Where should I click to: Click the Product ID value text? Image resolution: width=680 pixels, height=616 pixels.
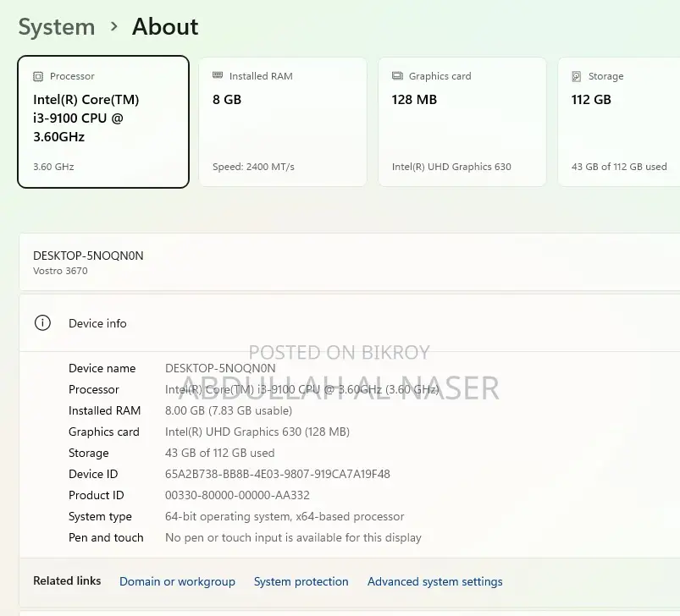tap(237, 495)
